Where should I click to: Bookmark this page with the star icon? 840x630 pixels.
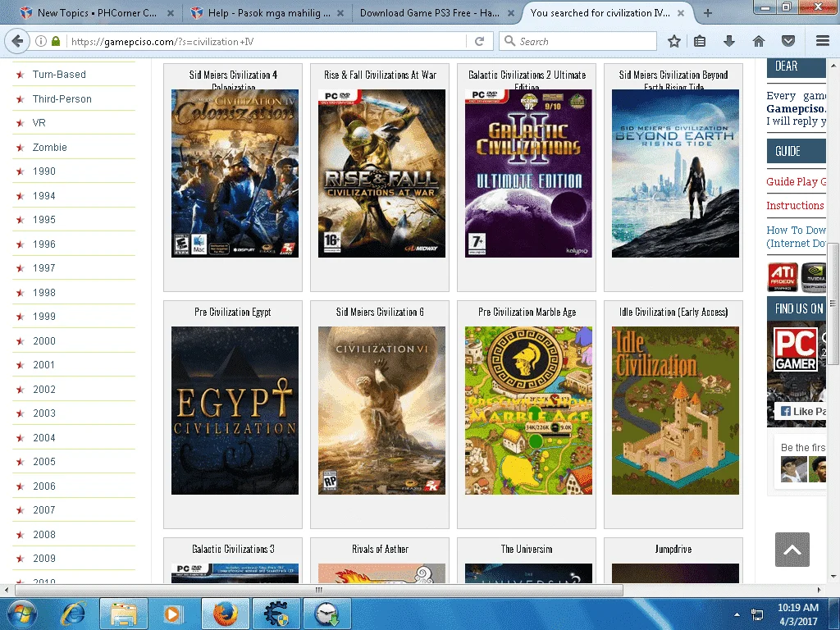[x=674, y=41]
